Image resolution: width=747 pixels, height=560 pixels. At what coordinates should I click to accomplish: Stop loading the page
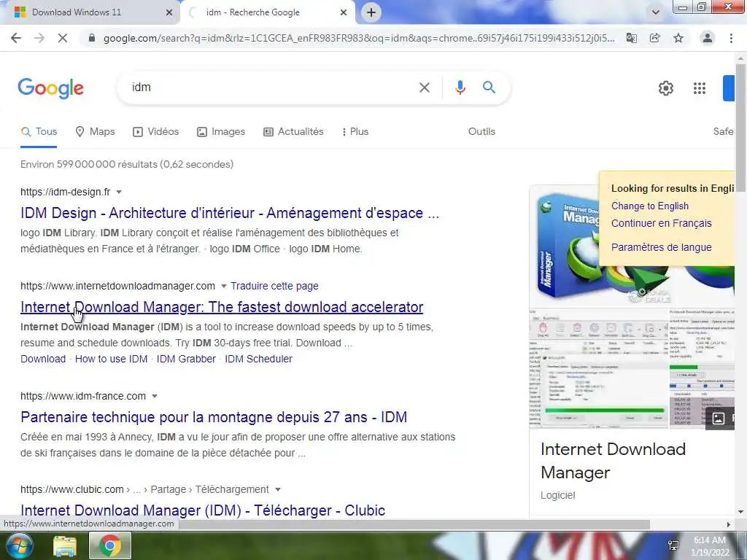point(63,38)
